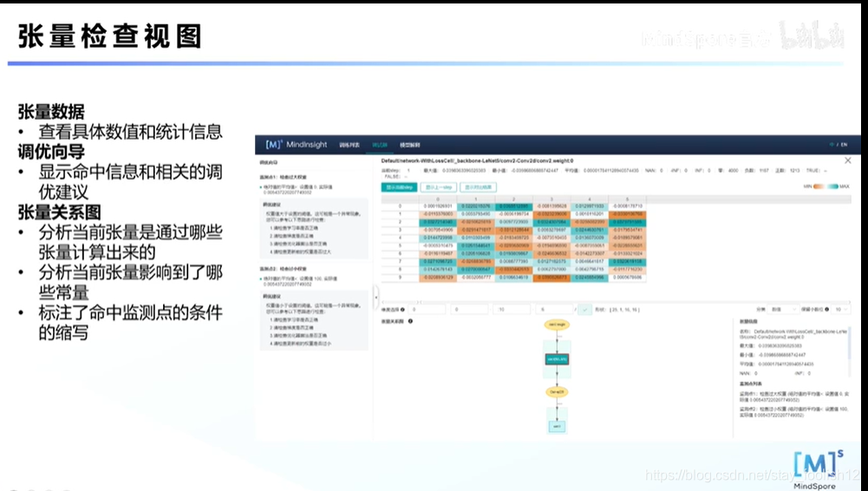Select the highlighted teal rectangle graph node
Screen dimensions: 868x491
[x=557, y=359]
